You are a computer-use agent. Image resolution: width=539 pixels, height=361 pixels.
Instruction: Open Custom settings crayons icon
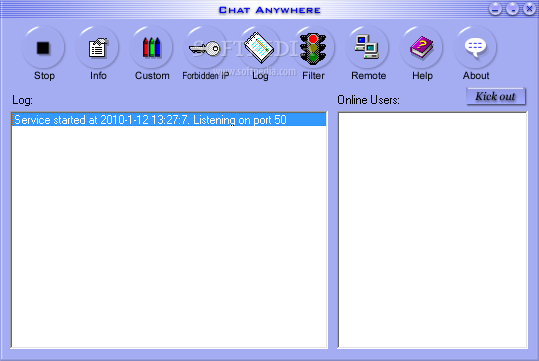152,48
